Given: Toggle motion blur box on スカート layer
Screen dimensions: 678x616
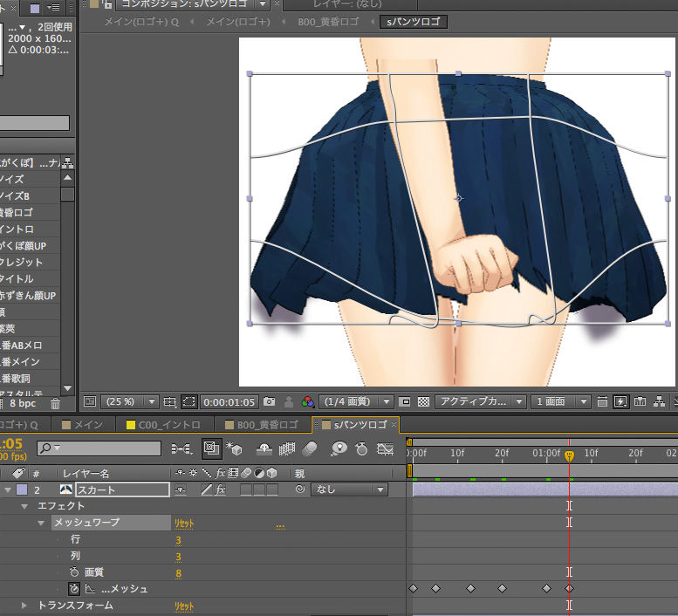Looking at the screenshot, I should [245, 489].
